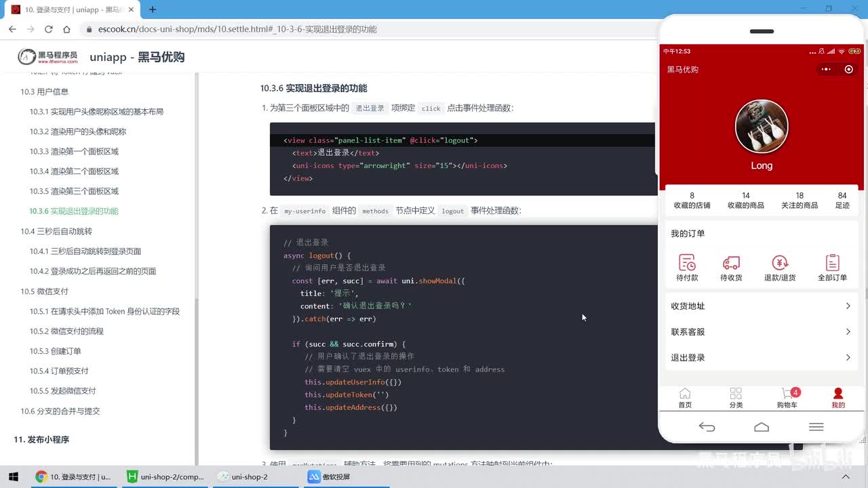Open 购物车 cart tab with badge
Image resolution: width=868 pixels, height=488 pixels.
(787, 398)
